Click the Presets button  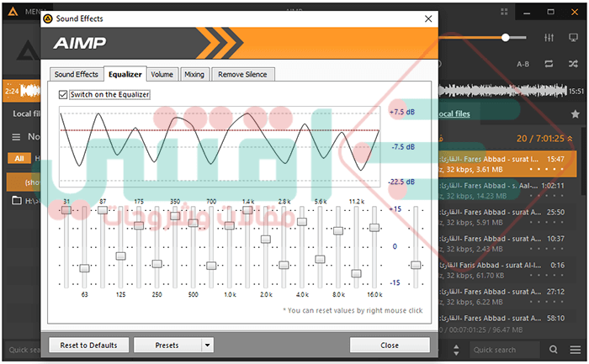click(167, 345)
